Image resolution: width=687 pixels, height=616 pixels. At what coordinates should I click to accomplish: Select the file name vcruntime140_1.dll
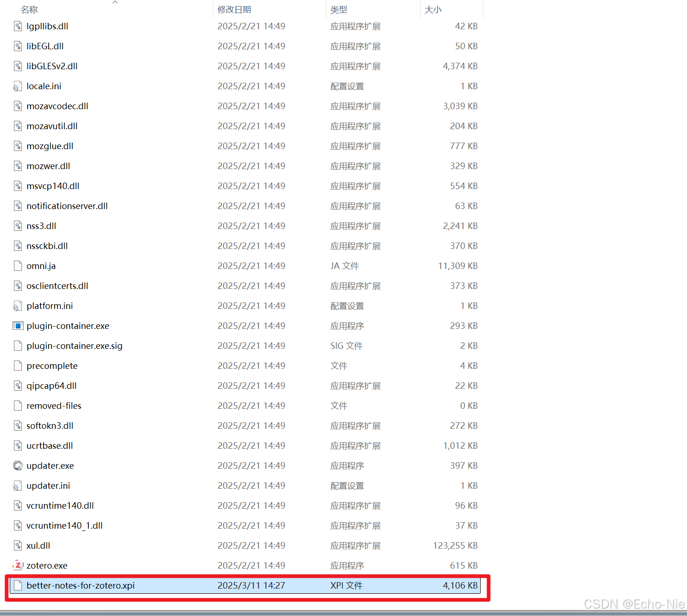(65, 525)
